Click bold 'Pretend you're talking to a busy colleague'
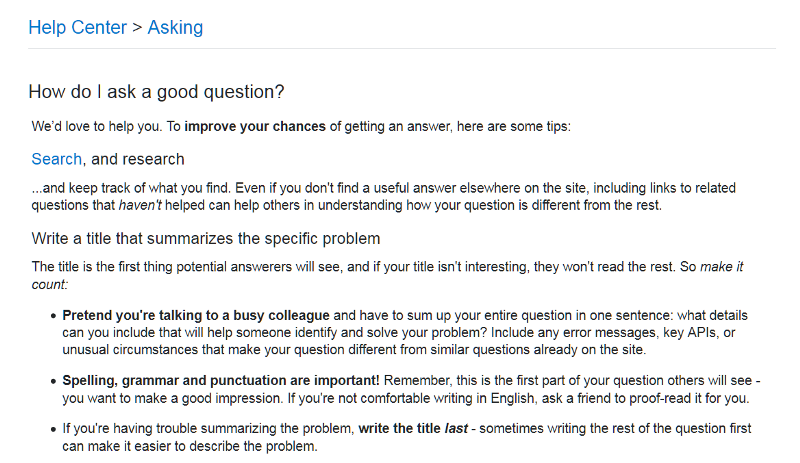Viewport: 800px width, 463px height. pos(196,315)
